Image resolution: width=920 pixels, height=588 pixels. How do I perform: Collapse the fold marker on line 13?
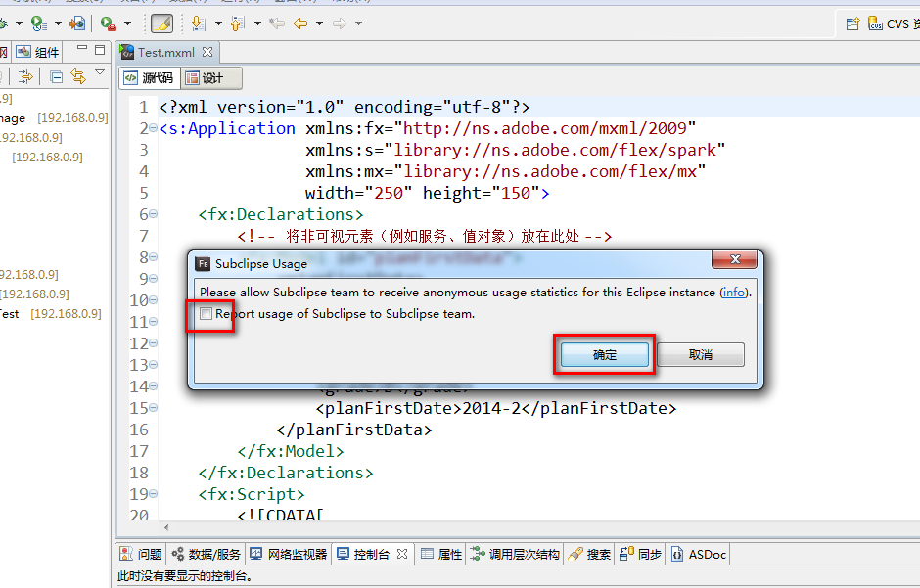click(x=153, y=364)
